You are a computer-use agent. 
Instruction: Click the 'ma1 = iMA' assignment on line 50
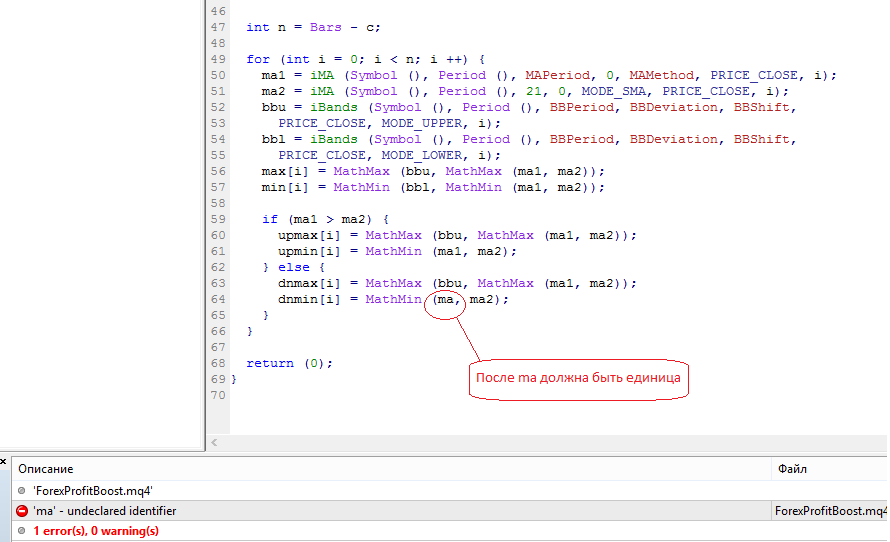297,75
